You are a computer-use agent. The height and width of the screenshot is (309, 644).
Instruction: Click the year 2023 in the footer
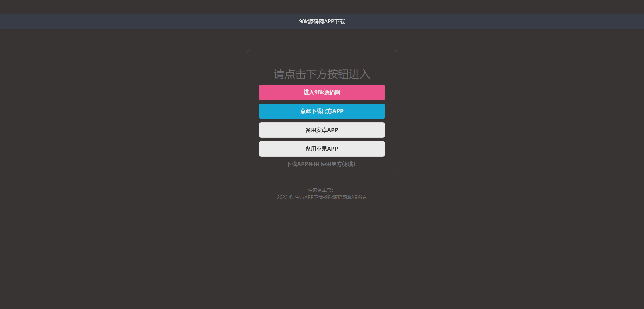(282, 197)
